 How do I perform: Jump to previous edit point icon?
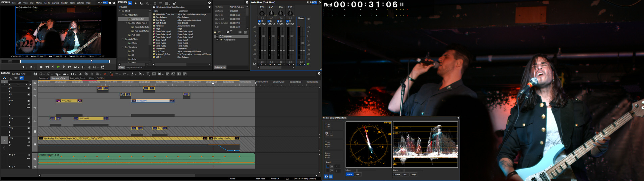[83, 67]
